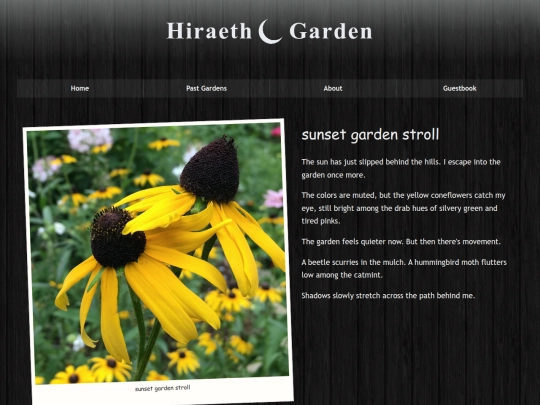
Task: Visit the Guestbook page
Action: point(460,89)
